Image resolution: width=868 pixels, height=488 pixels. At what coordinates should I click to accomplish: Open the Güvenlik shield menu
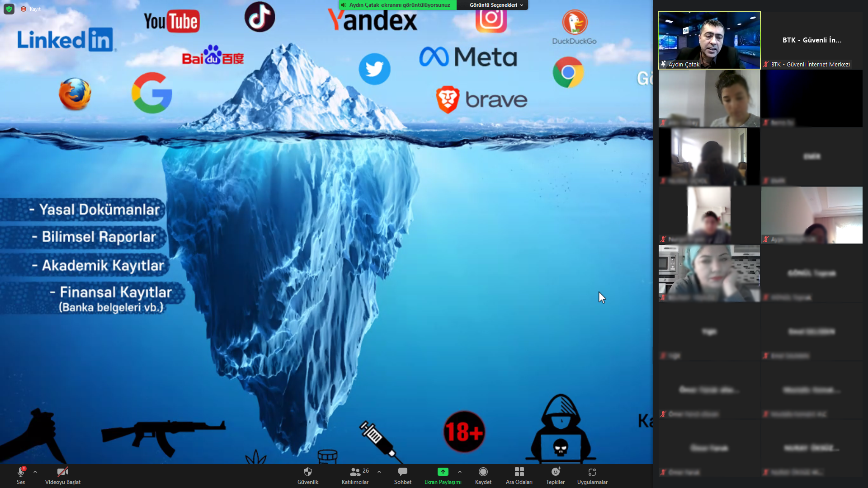click(308, 476)
